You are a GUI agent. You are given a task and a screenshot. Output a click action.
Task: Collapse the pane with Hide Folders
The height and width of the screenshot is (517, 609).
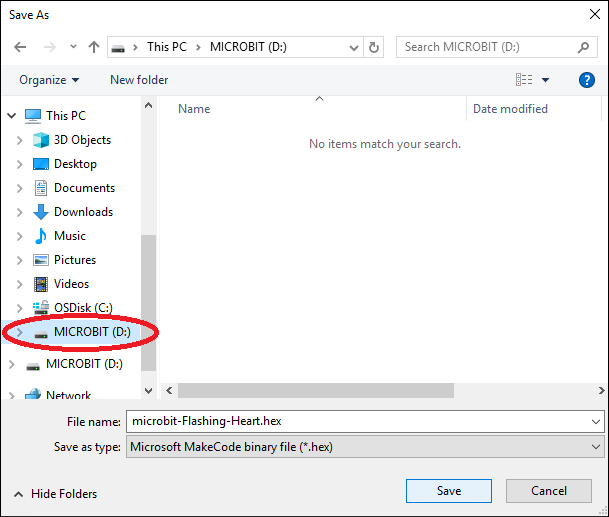[55, 494]
